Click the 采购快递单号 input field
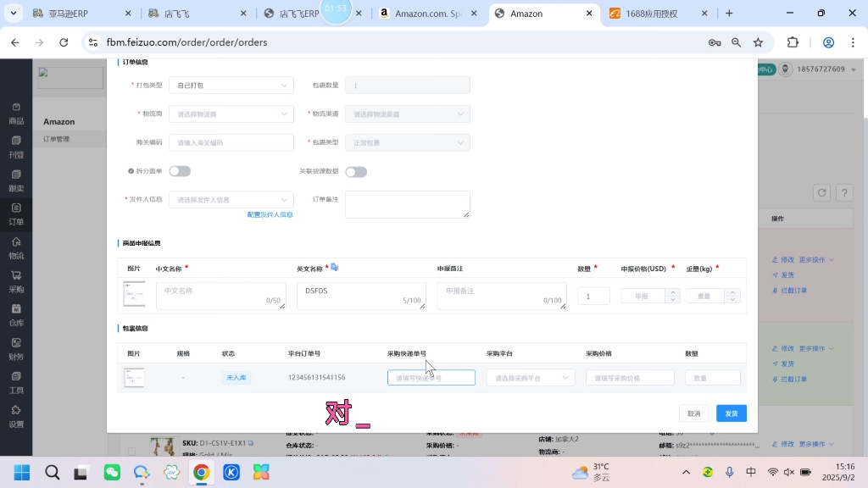 point(431,377)
